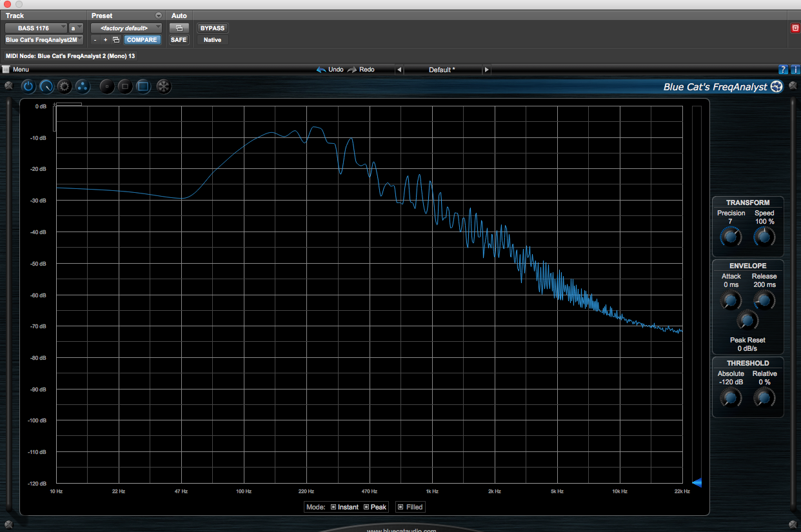Viewport: 801px width, 532px height.
Task: Click the vertical level meter bar
Action: click(697, 293)
